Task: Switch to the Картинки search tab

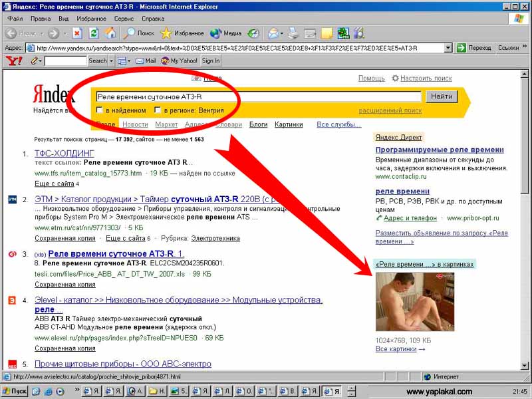Action: (x=289, y=124)
